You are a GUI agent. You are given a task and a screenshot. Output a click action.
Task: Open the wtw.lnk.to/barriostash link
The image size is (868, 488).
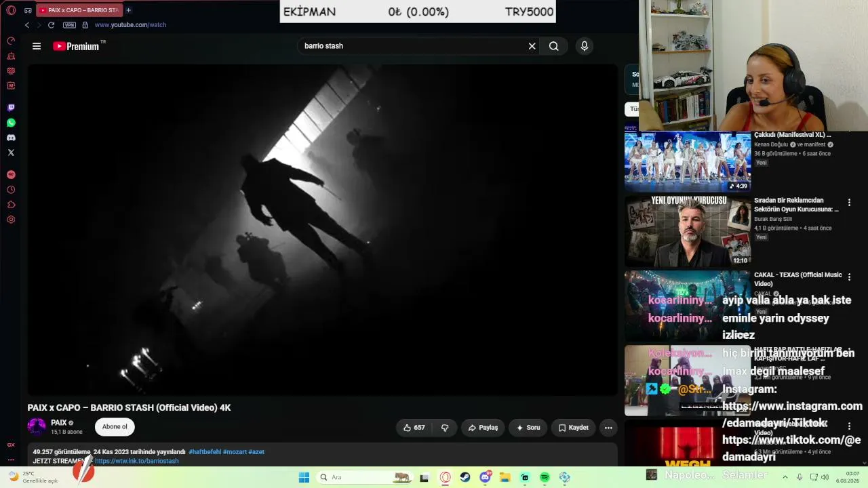point(137,461)
